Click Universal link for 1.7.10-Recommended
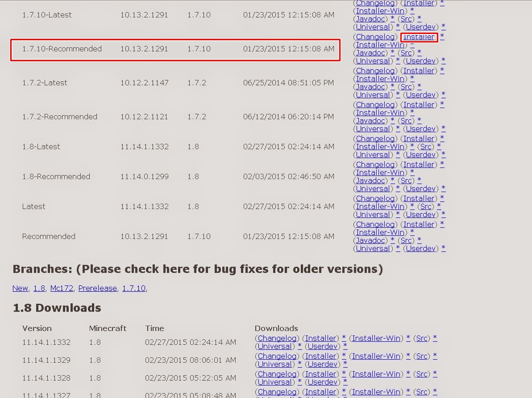This screenshot has height=398, width=532. [373, 61]
